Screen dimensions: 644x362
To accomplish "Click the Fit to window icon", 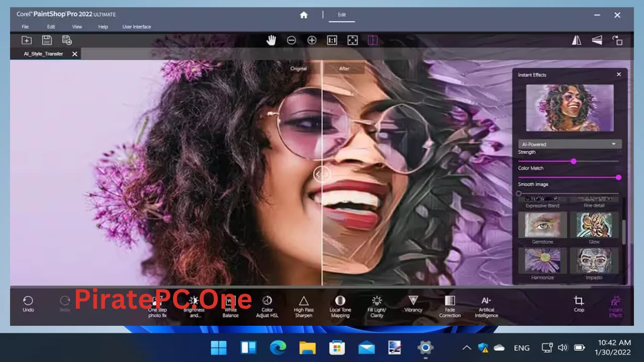I will [353, 40].
